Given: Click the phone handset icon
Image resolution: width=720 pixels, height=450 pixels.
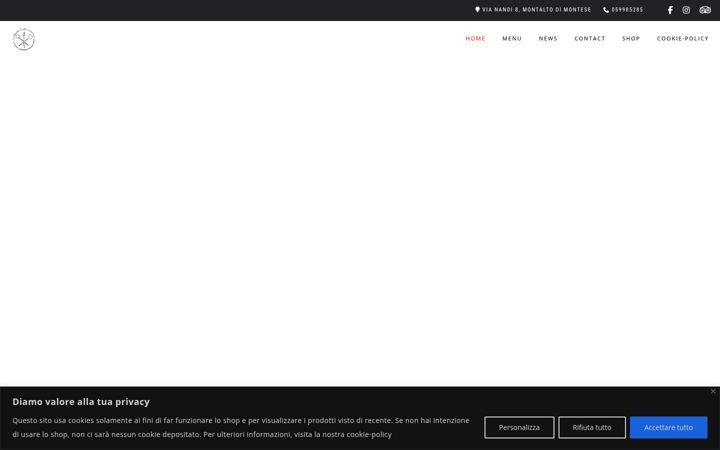Looking at the screenshot, I should click(x=606, y=10).
